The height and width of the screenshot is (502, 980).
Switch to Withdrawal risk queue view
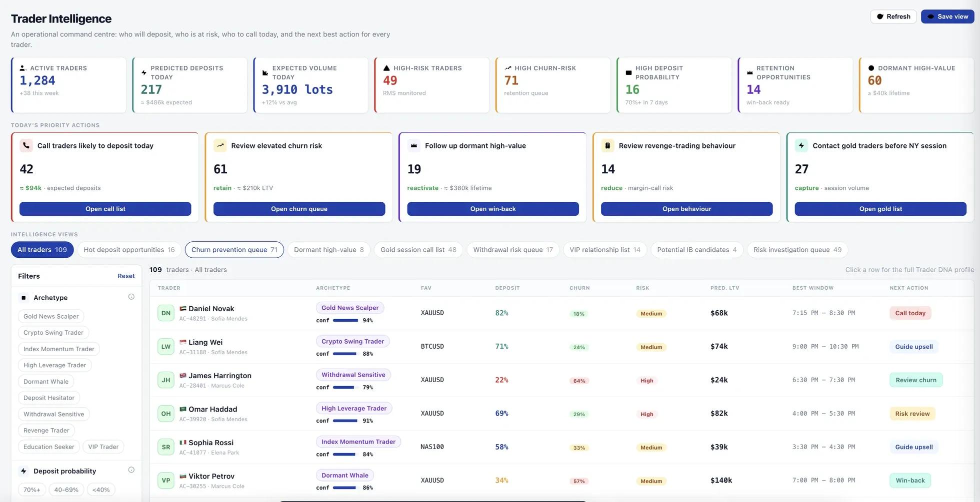(513, 250)
